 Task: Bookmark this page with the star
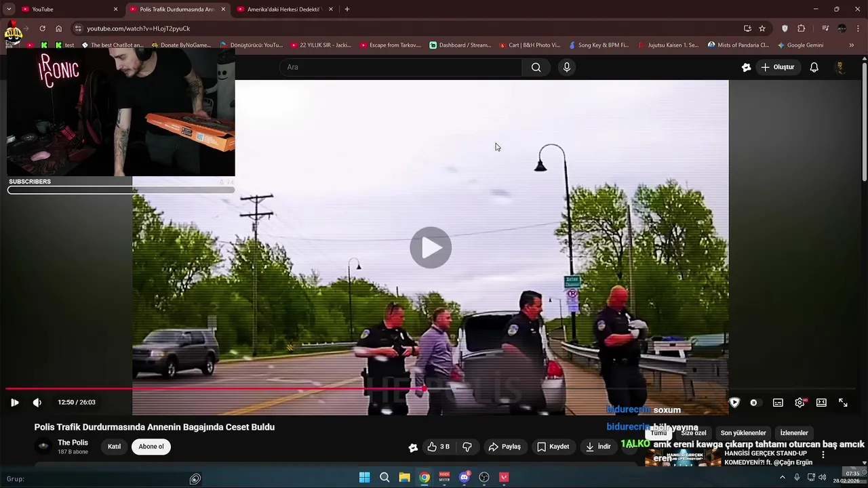[762, 28]
